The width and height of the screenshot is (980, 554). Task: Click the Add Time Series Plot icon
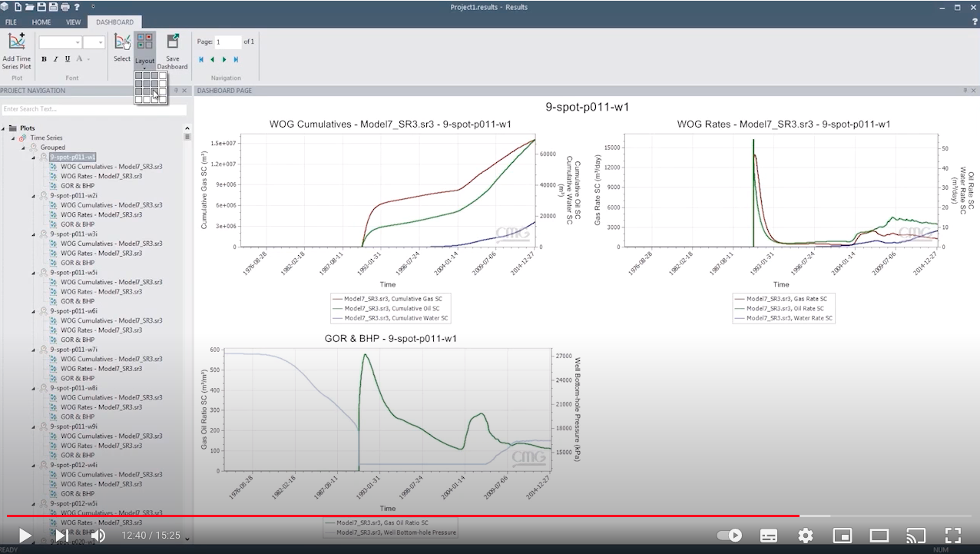(x=17, y=42)
